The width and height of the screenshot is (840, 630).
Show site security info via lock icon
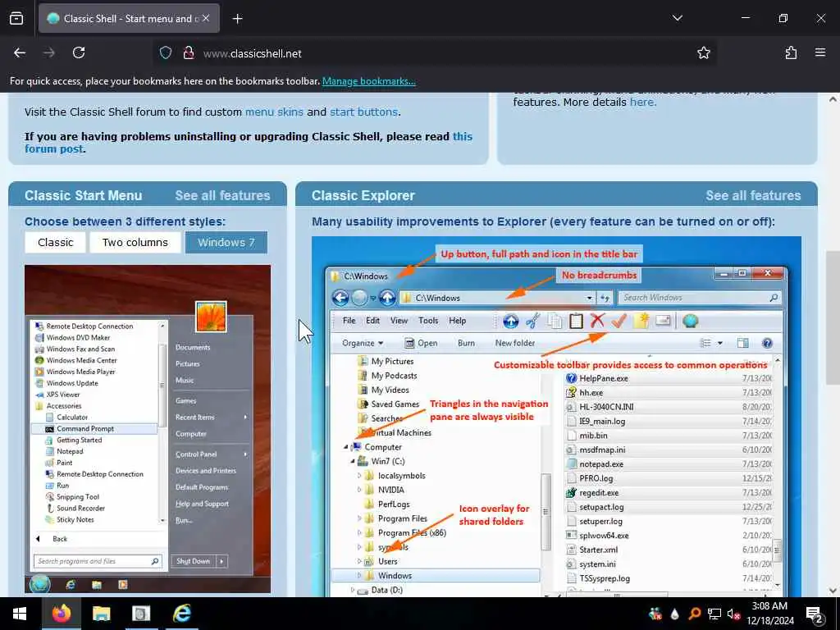click(x=188, y=53)
